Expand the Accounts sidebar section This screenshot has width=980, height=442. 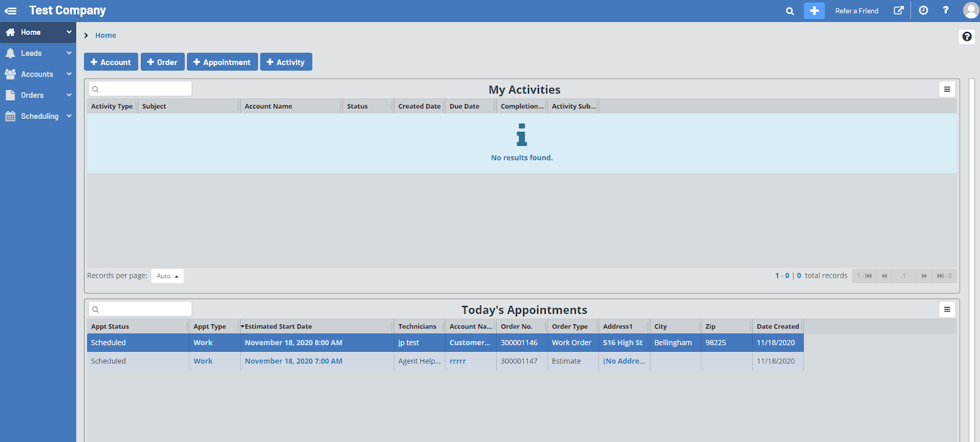tap(38, 74)
